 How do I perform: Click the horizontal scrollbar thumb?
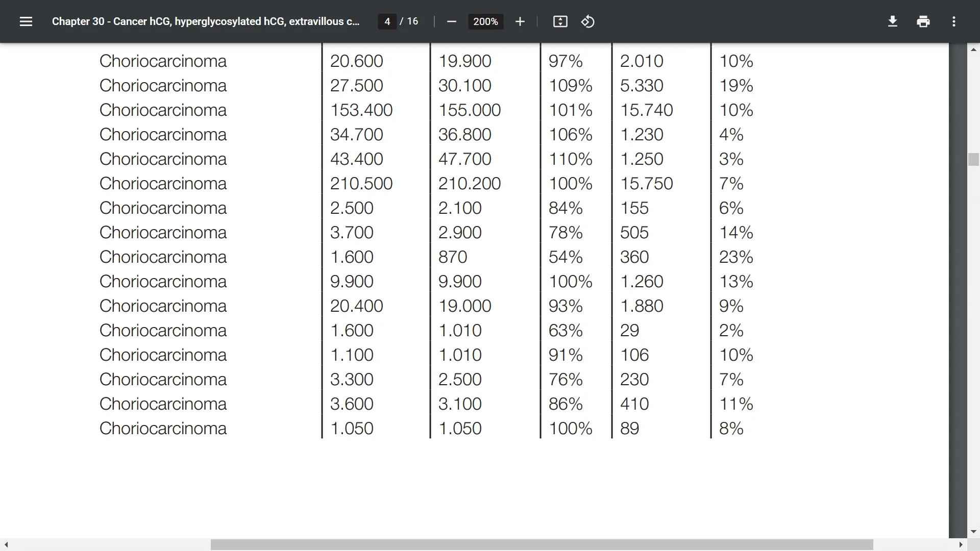click(x=542, y=544)
